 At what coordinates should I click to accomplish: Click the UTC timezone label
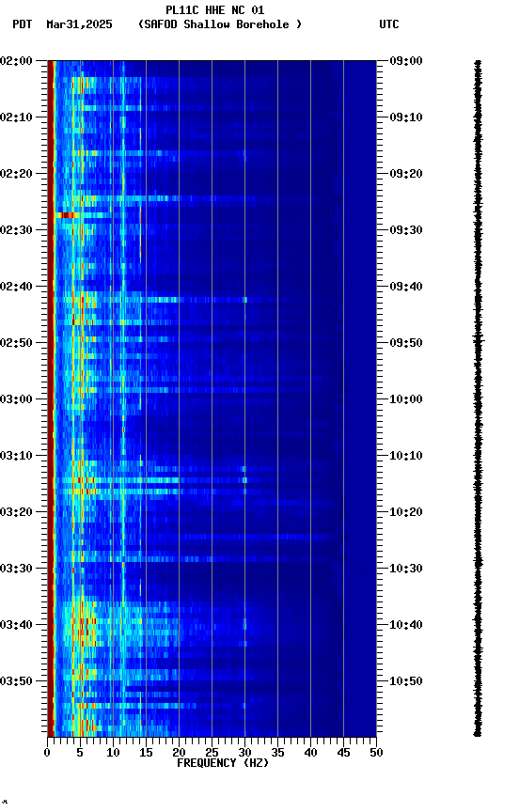[389, 24]
